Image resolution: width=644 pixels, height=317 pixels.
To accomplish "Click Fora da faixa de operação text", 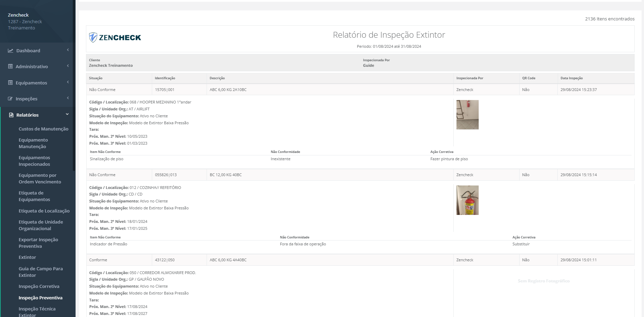I will (x=303, y=244).
